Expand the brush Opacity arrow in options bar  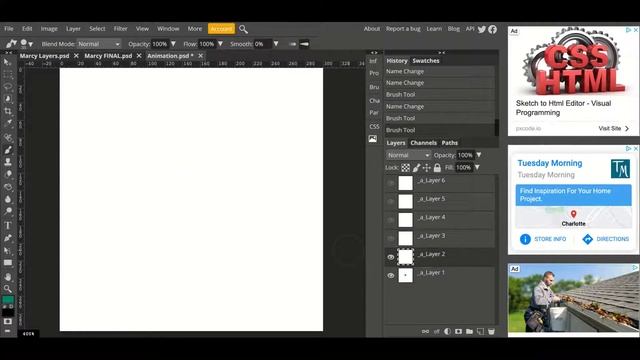173,44
